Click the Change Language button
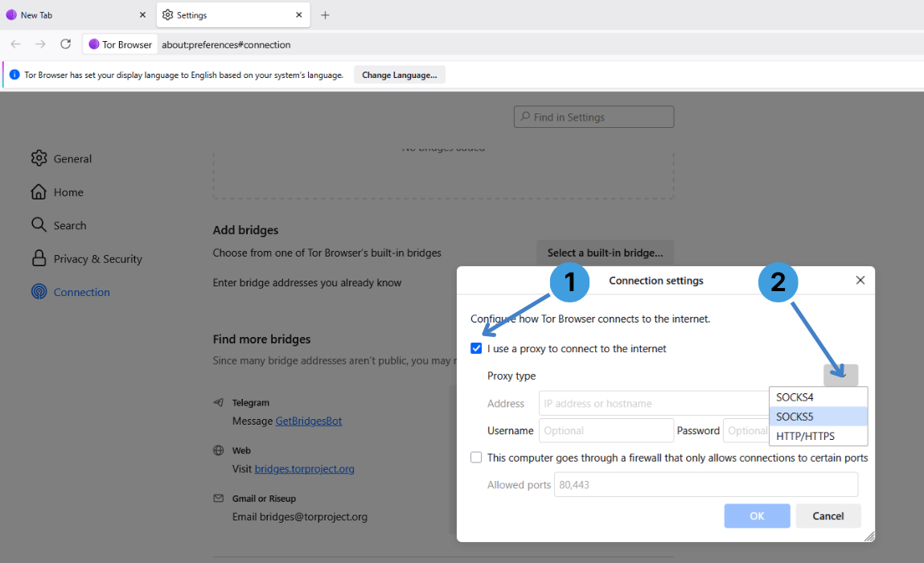 tap(399, 75)
